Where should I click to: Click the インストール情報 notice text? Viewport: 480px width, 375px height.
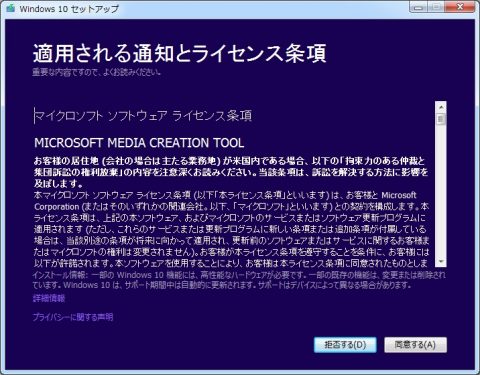(x=239, y=280)
